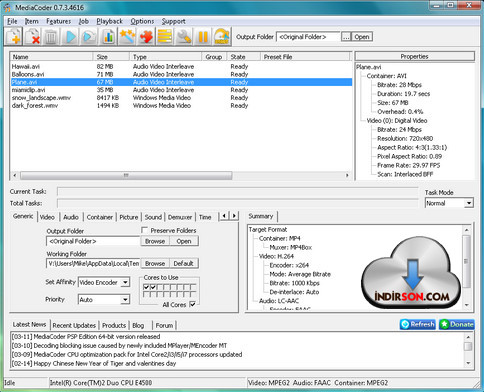
Task: Open the Task Mode dropdown
Action: [469, 203]
